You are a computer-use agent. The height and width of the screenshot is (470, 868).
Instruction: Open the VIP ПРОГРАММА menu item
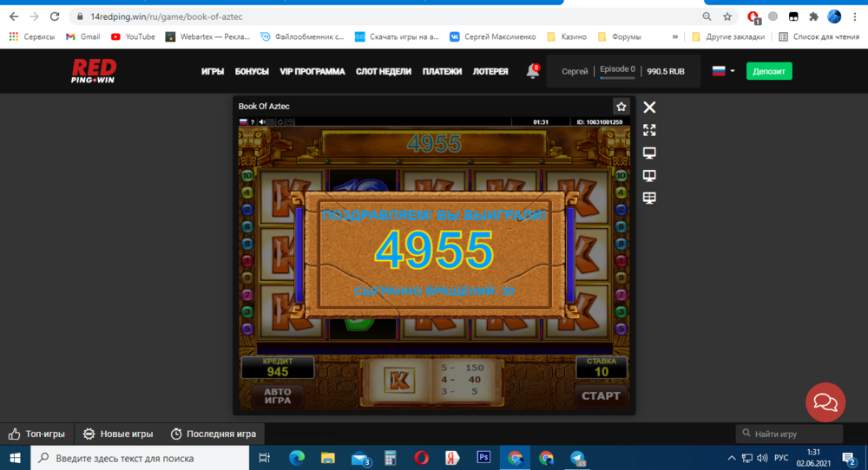click(312, 71)
